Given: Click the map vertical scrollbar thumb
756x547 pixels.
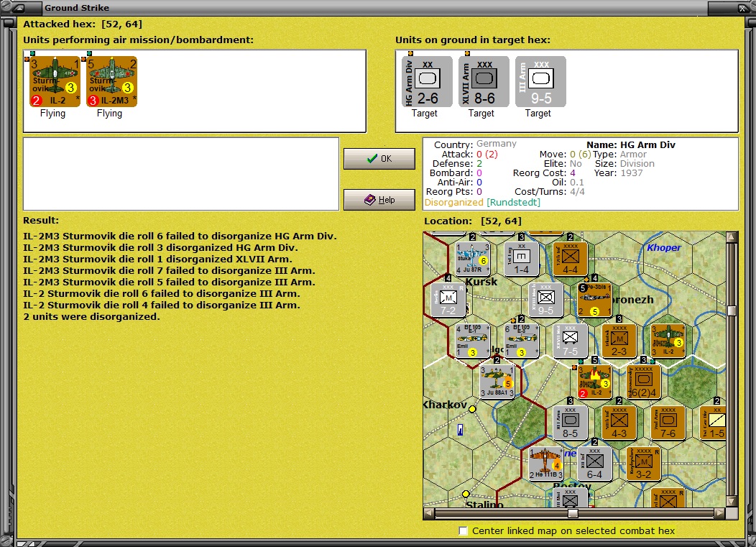Looking at the screenshot, I should click(732, 311).
